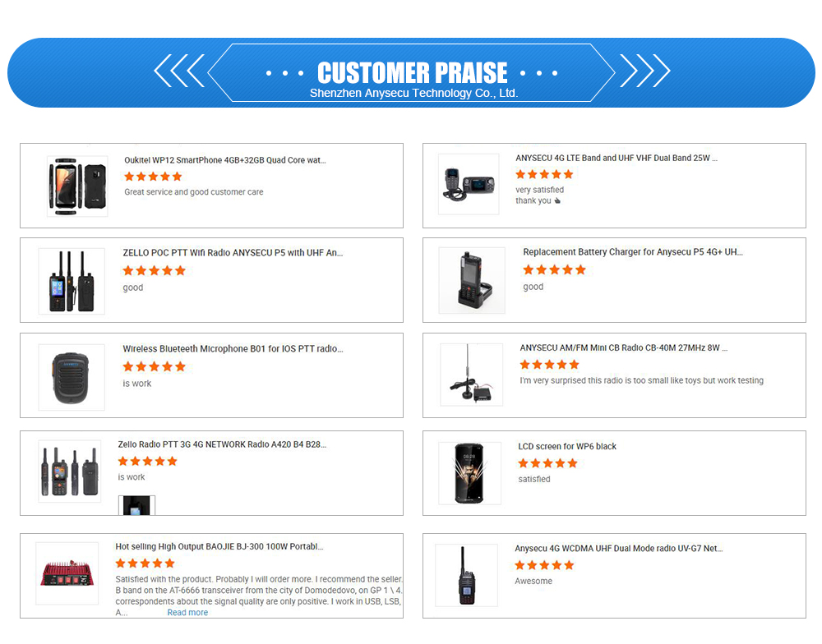
Task: Click the fifth star on Oukitel WP12 review
Action: (x=177, y=177)
